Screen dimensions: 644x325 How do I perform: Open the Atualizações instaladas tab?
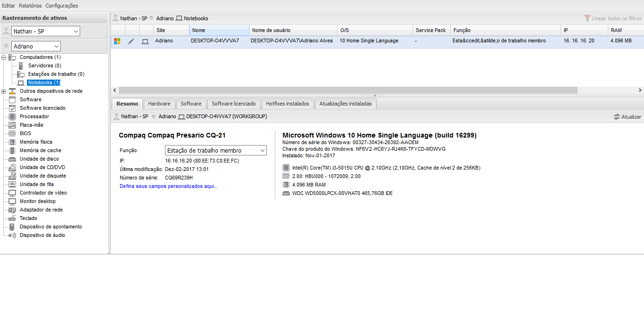pos(346,104)
